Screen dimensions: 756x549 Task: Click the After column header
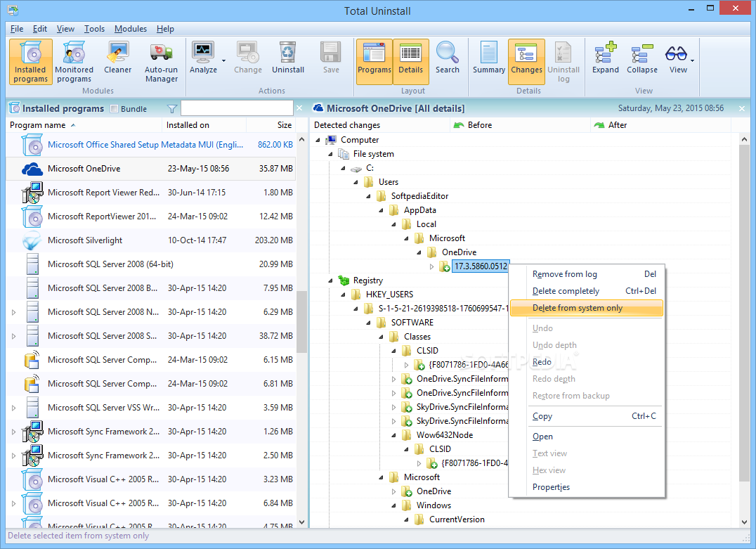click(x=661, y=125)
